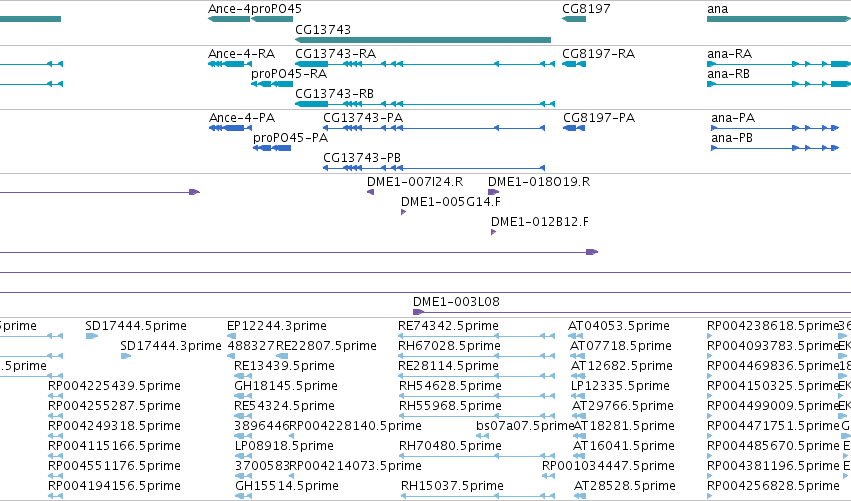Click the RE28114.5prime EST label
The width and height of the screenshot is (851, 501).
point(448,366)
